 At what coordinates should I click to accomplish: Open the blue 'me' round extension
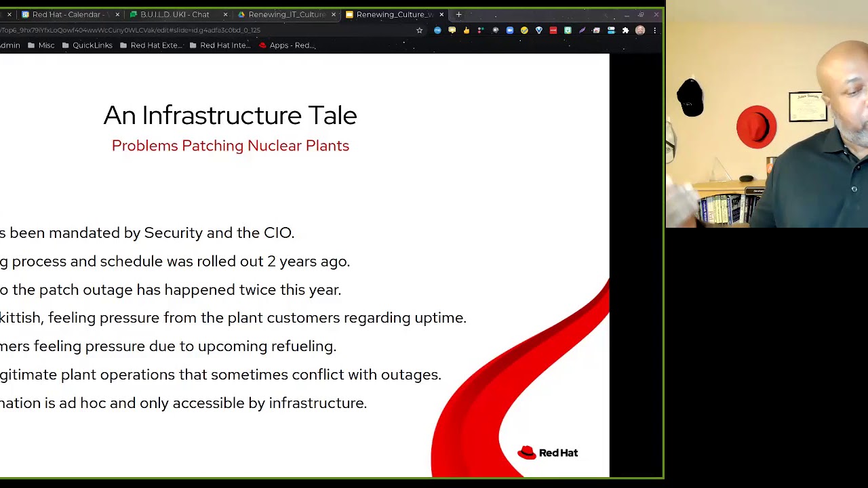pyautogui.click(x=437, y=30)
